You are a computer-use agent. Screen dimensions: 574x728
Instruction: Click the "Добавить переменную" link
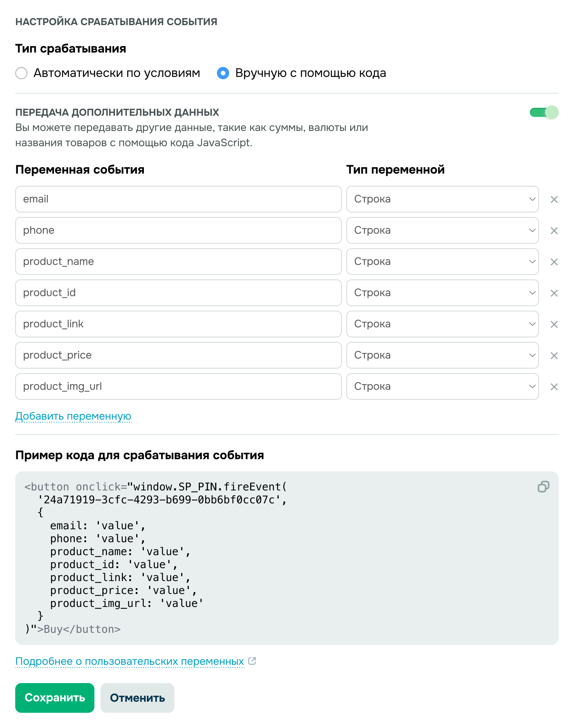pos(73,416)
